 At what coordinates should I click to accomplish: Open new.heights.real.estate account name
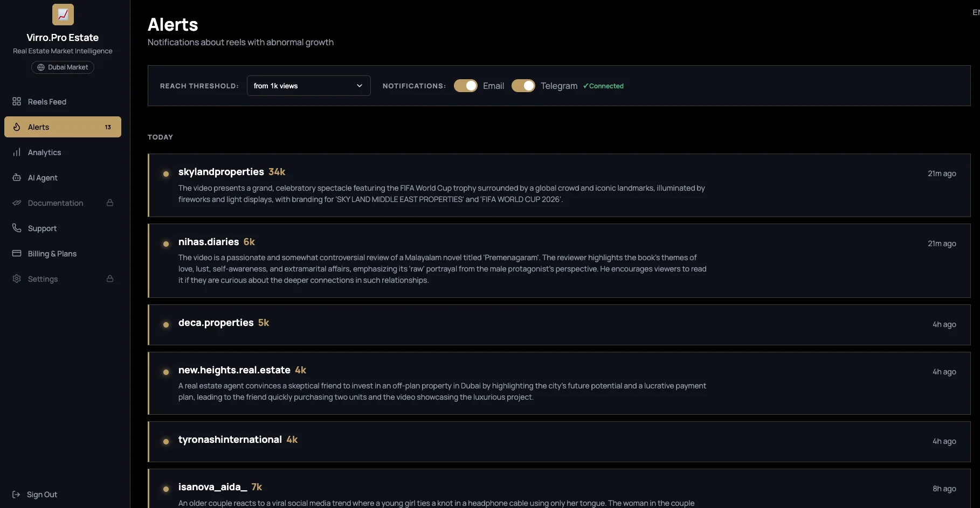234,370
